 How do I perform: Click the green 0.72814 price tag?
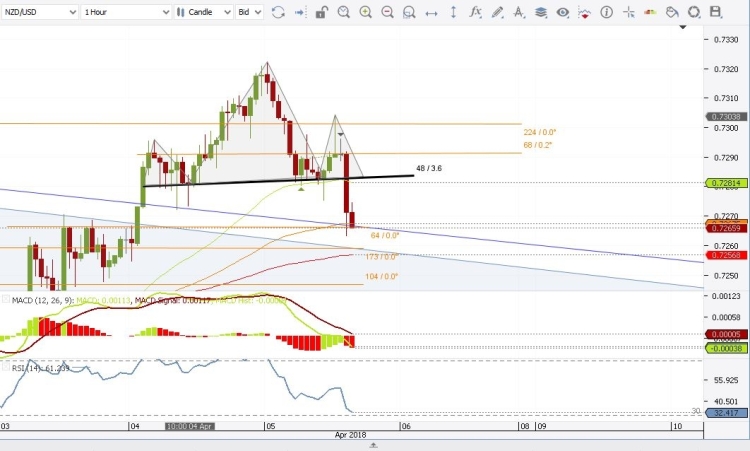[726, 183]
